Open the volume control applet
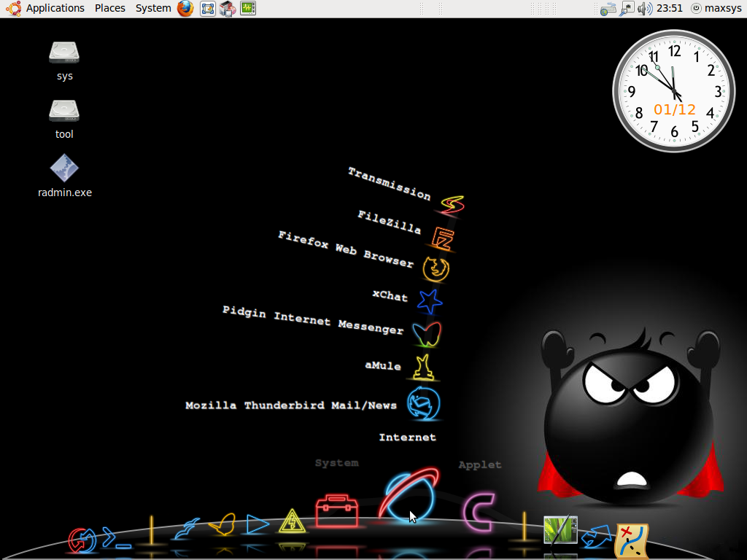 pos(645,9)
